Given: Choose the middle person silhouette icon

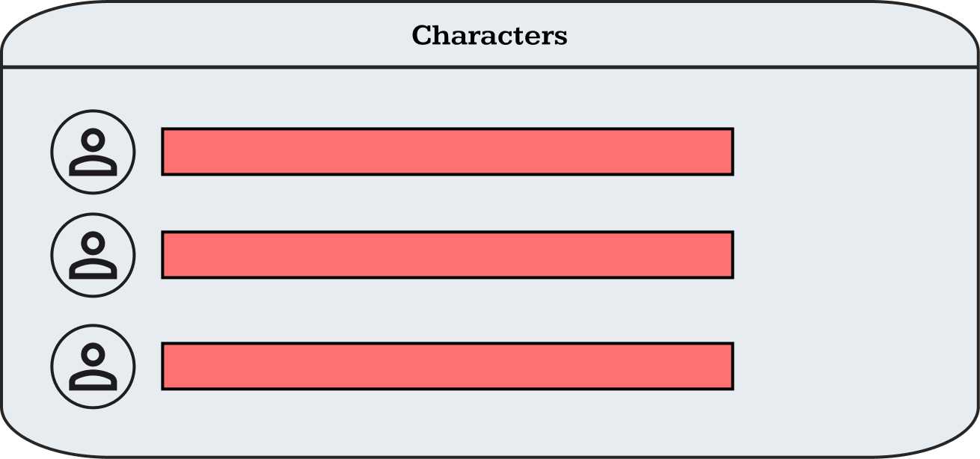Looking at the screenshot, I should click(93, 255).
